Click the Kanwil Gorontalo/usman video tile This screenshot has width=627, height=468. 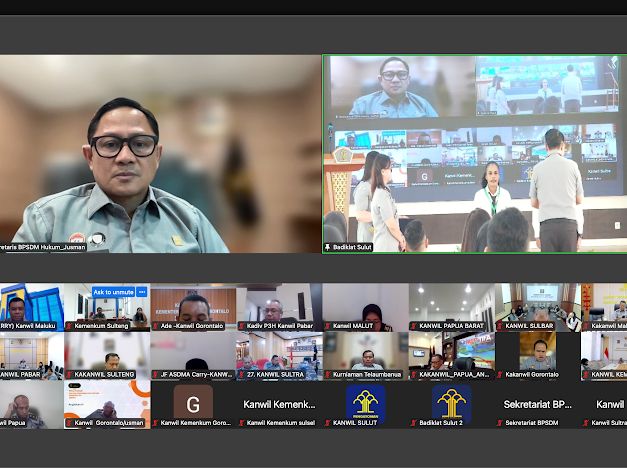(107, 404)
